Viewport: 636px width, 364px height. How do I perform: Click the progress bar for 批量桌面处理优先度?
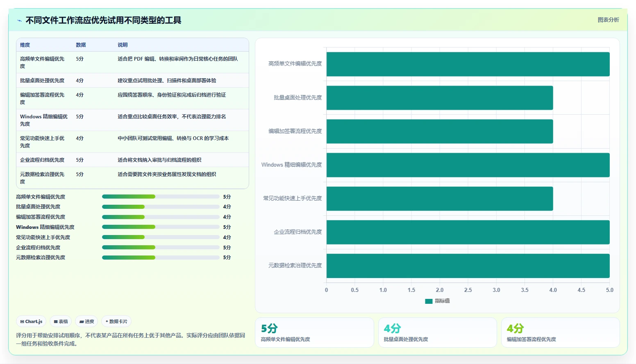point(161,207)
